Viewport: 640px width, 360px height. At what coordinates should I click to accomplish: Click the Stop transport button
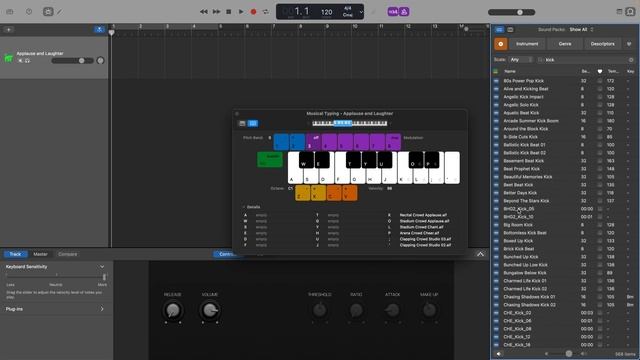coord(229,12)
